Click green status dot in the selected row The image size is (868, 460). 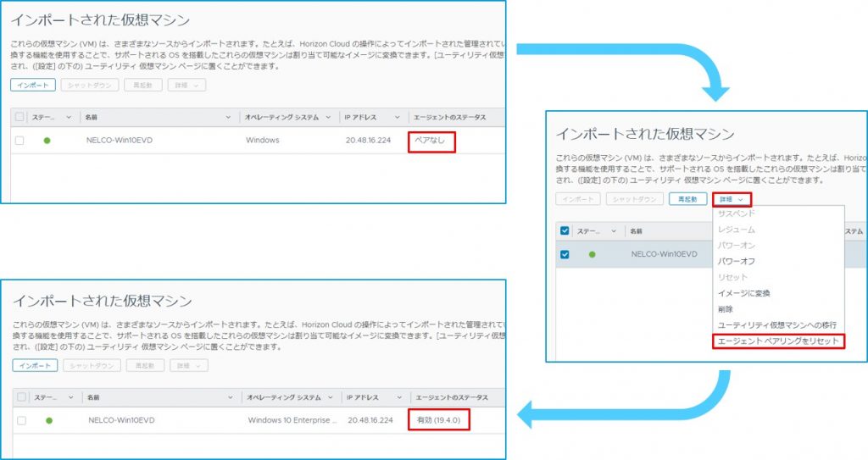coord(593,255)
